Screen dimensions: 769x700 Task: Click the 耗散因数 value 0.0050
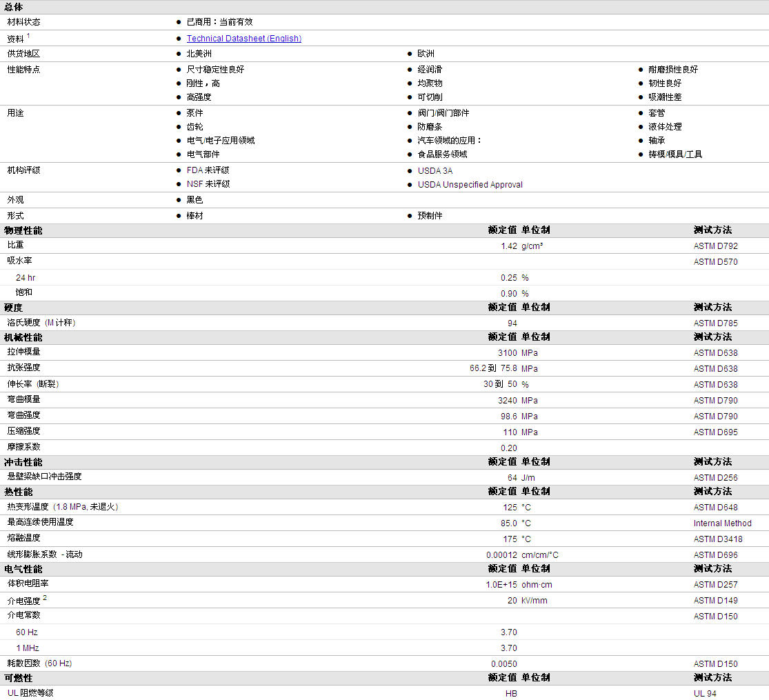(503, 663)
